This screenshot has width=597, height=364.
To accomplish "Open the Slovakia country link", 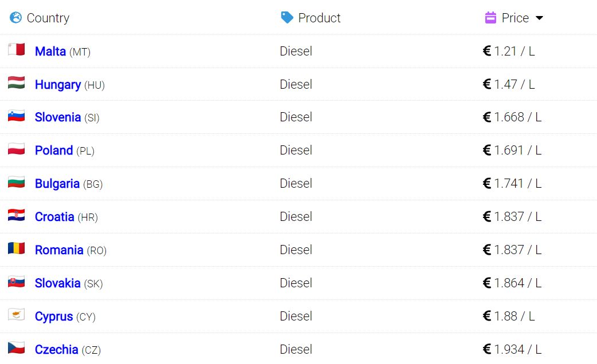I will pos(57,283).
